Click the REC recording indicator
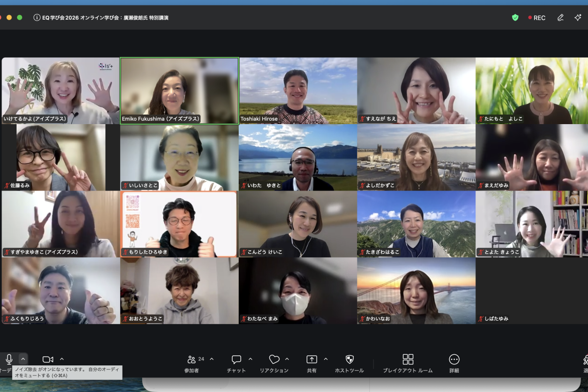 point(537,18)
